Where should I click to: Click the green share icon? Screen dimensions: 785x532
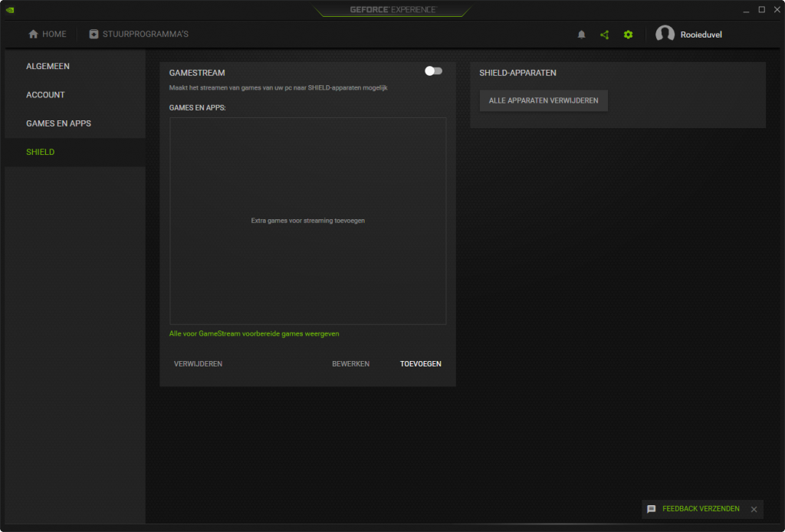(x=605, y=34)
